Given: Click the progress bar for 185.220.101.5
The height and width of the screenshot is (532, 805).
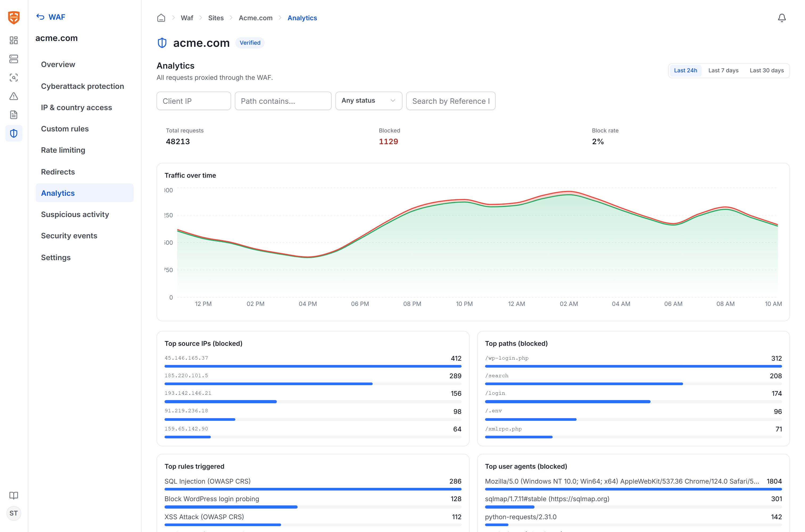Looking at the screenshot, I should click(313, 384).
